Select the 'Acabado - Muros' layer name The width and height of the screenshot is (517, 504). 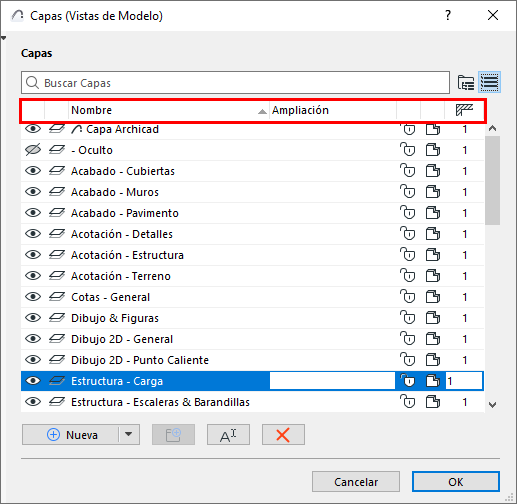115,192
